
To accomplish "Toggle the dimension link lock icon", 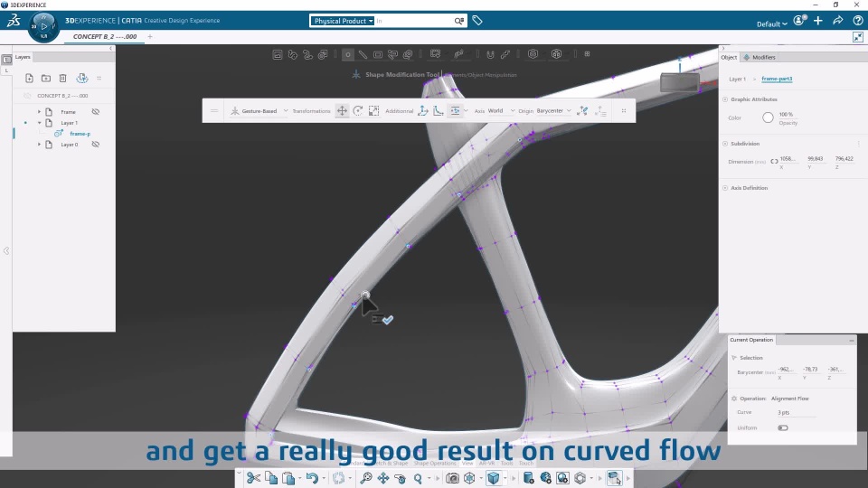I will (774, 162).
